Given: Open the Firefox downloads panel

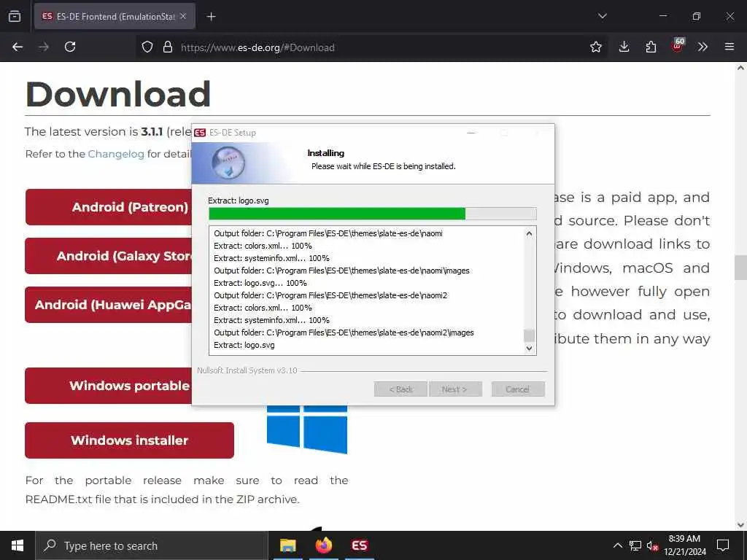Looking at the screenshot, I should pyautogui.click(x=624, y=47).
